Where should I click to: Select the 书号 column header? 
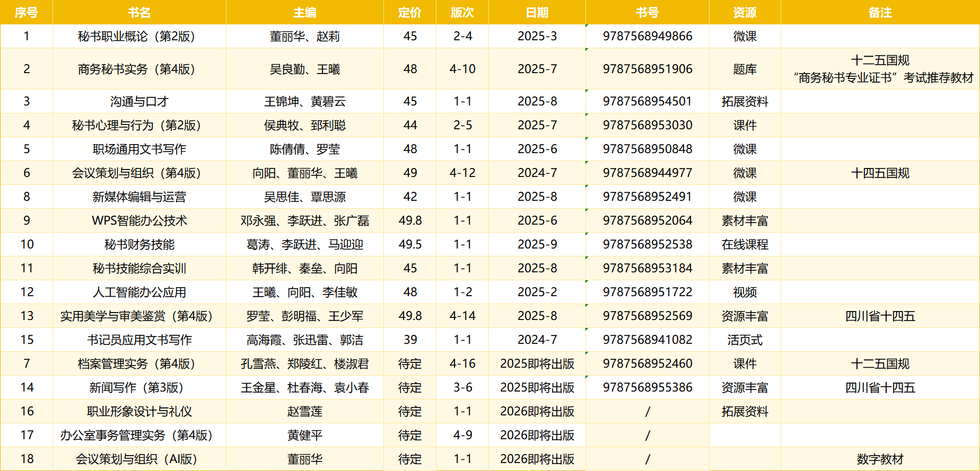click(647, 13)
